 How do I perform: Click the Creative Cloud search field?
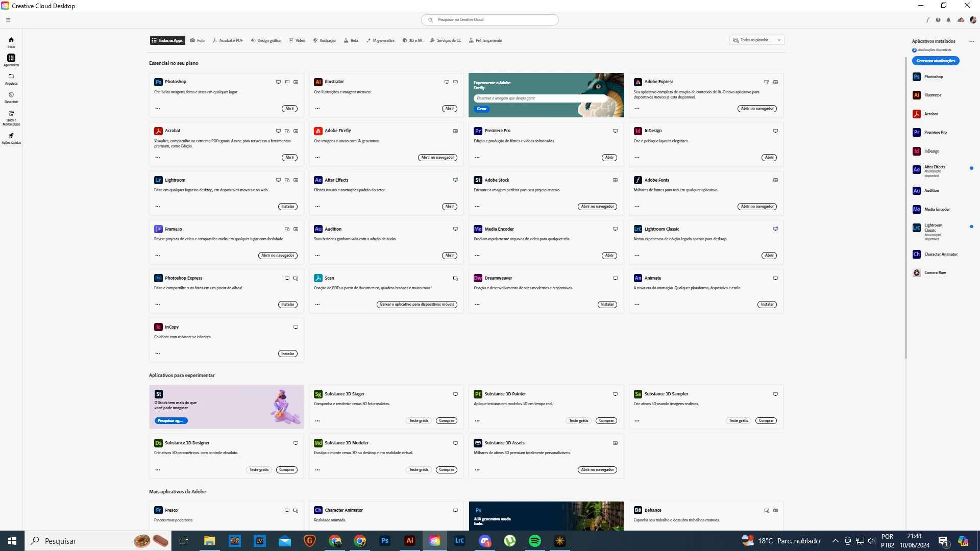[x=490, y=20]
